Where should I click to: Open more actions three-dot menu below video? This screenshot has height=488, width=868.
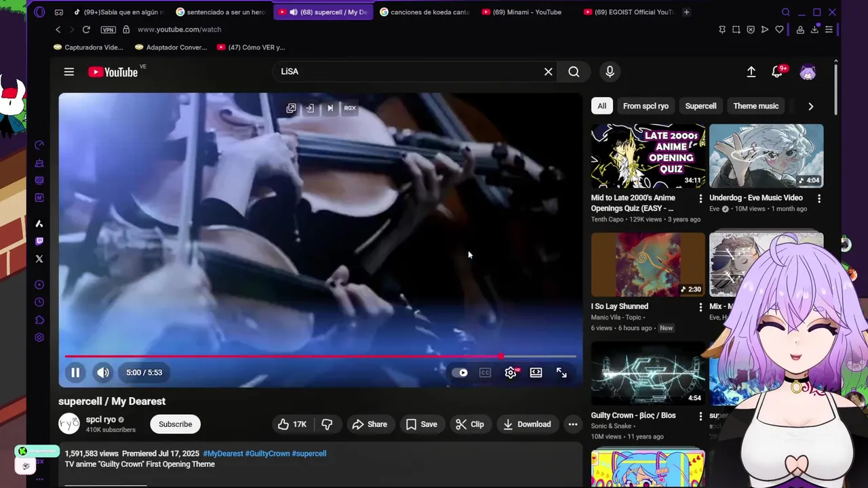pos(573,424)
